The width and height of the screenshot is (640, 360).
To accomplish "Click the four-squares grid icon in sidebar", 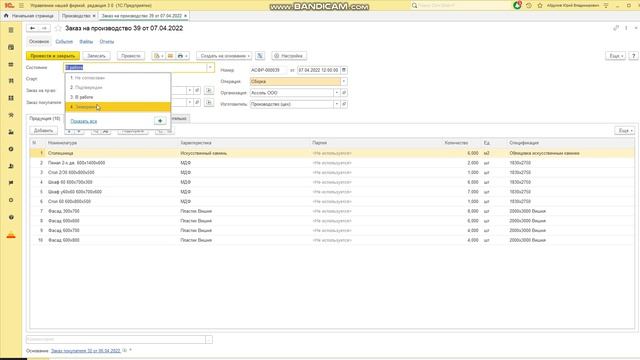I will 11,98.
